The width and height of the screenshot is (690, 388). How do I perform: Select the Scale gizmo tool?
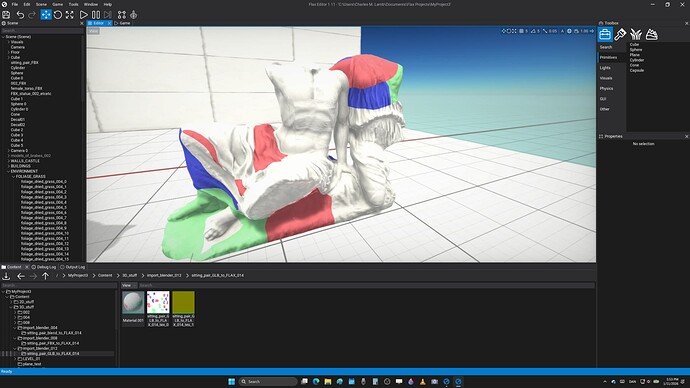pyautogui.click(x=70, y=15)
